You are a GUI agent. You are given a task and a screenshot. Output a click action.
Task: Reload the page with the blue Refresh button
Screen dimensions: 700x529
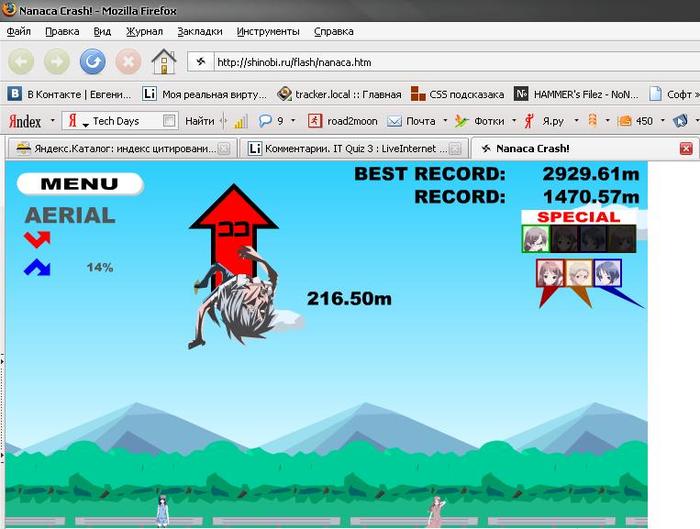click(x=92, y=62)
